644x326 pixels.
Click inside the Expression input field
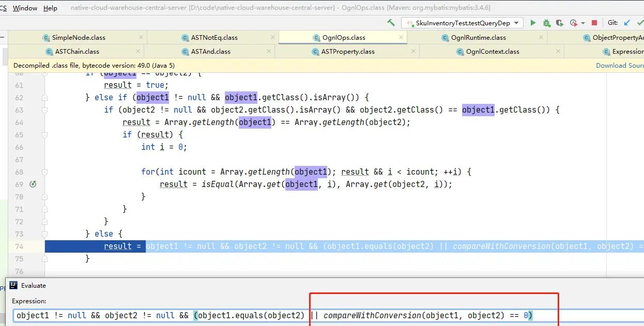(x=207, y=315)
